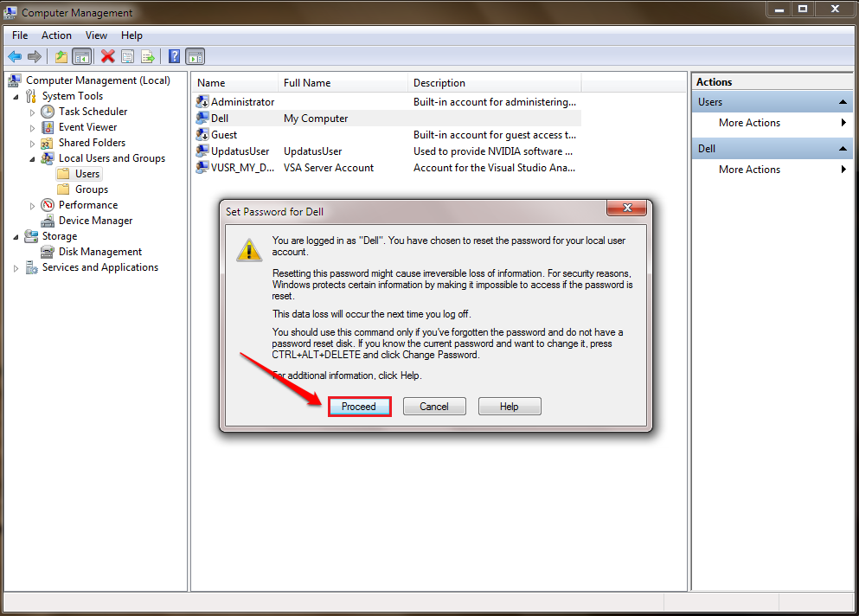Open Properties from the toolbar icon
Viewport: 859px width, 616px height.
(x=128, y=57)
